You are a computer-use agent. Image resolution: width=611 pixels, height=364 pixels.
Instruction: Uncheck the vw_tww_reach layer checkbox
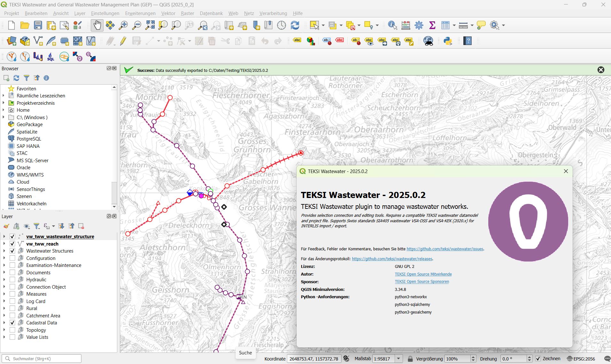[x=12, y=244]
